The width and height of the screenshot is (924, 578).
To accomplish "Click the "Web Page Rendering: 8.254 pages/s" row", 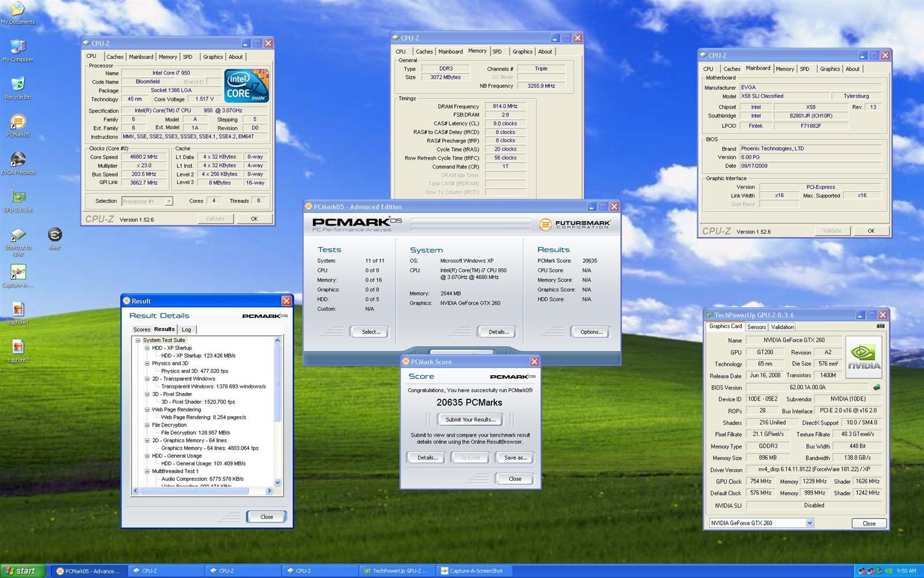I will pyautogui.click(x=203, y=417).
